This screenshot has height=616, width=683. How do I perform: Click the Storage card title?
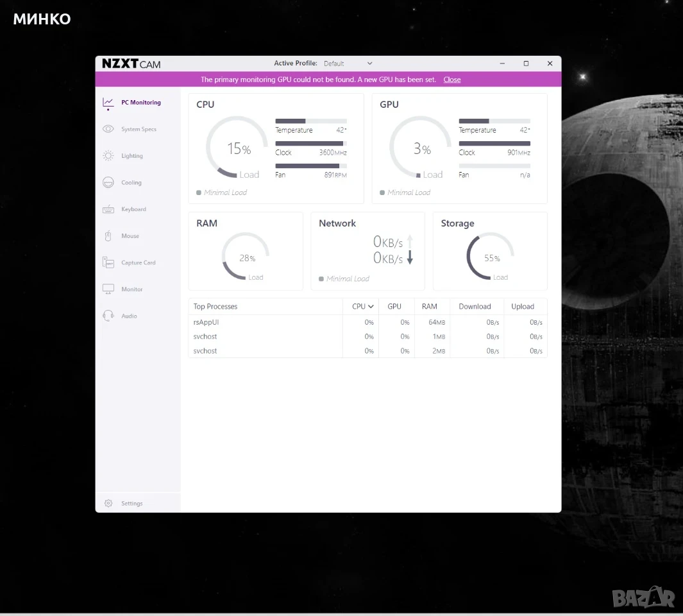pos(457,223)
